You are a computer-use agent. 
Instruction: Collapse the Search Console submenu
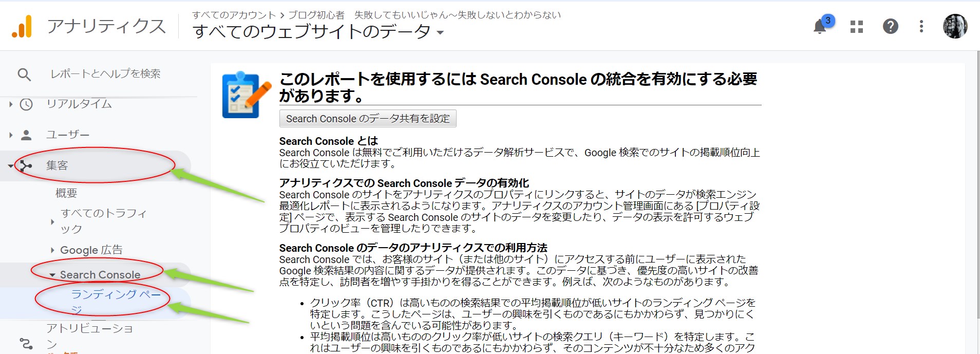52,275
